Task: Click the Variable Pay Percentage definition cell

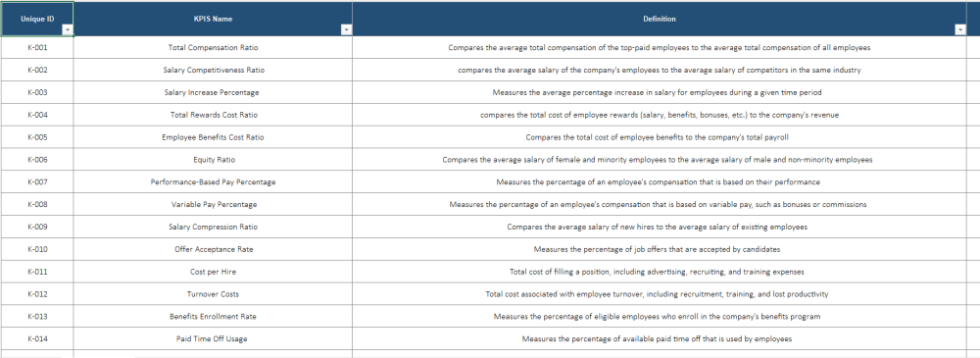Action: pyautogui.click(x=660, y=205)
